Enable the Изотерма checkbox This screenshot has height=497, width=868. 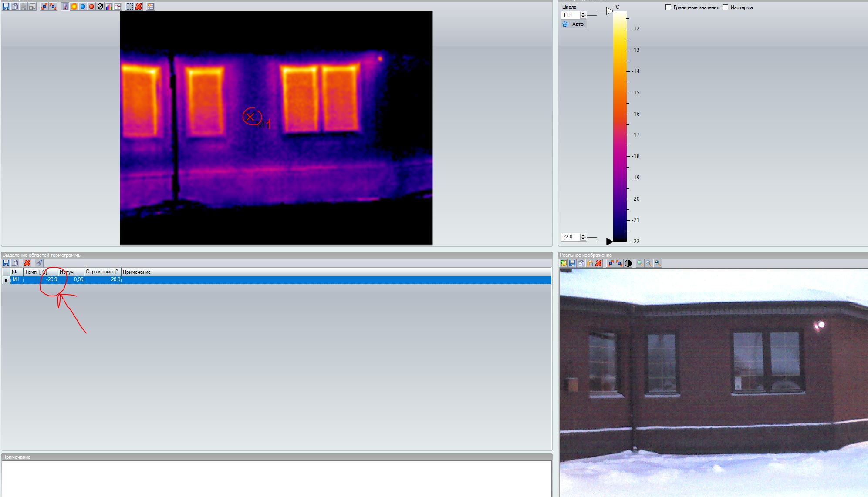[x=725, y=7]
